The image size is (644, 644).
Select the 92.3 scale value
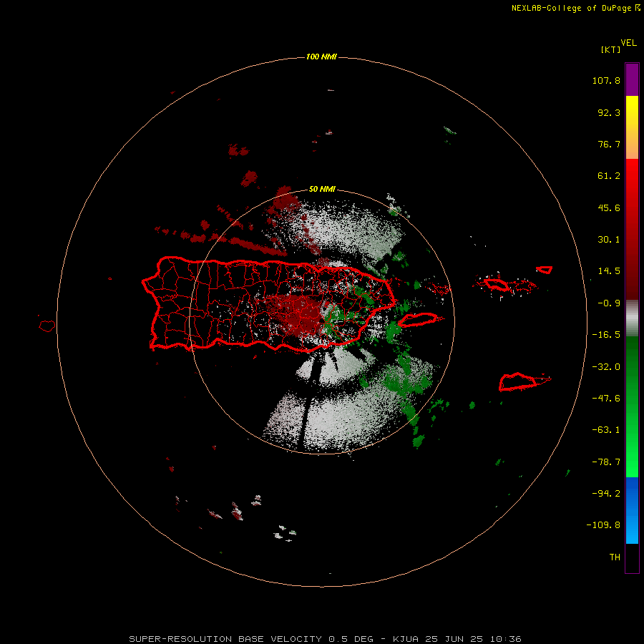609,112
